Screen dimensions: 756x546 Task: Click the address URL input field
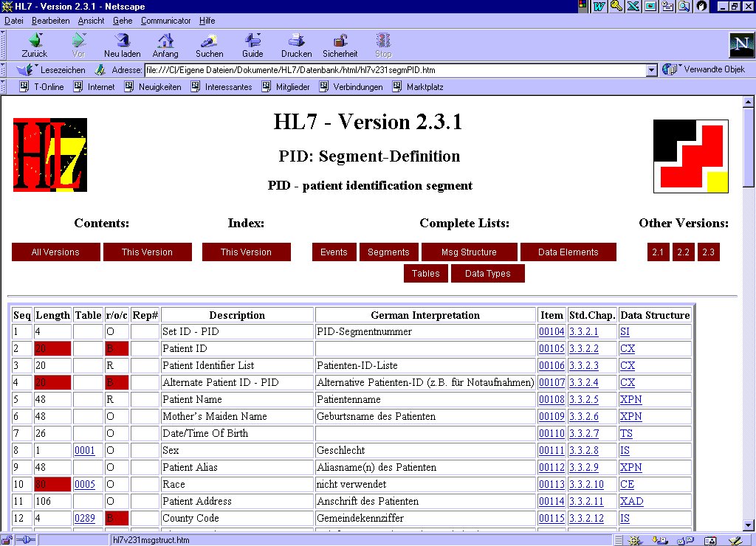point(394,70)
